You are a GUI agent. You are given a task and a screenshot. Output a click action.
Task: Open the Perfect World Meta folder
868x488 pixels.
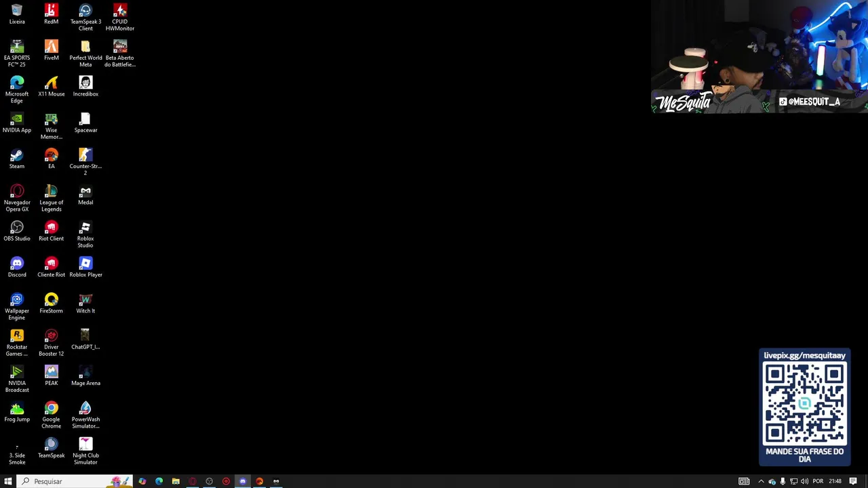pyautogui.click(x=85, y=53)
